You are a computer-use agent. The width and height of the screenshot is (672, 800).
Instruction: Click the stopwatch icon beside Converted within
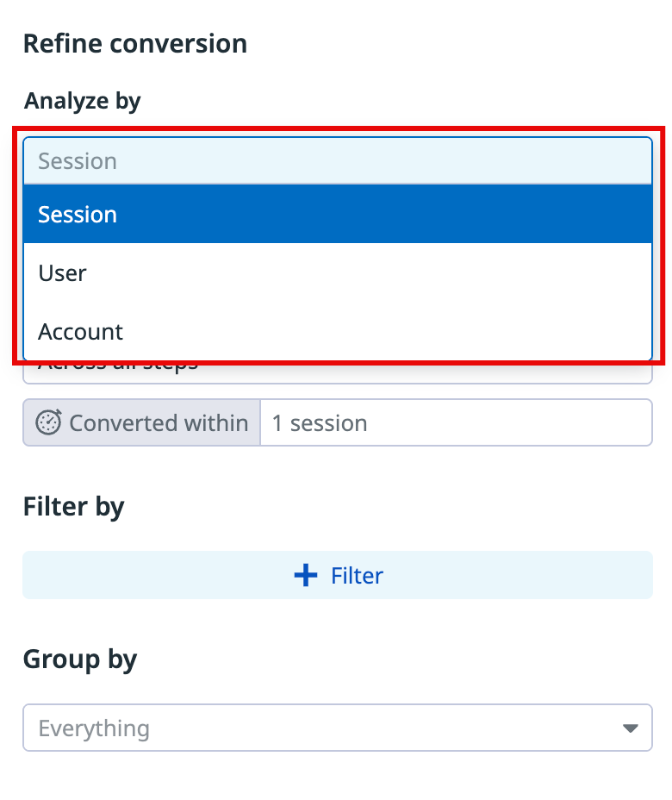49,423
